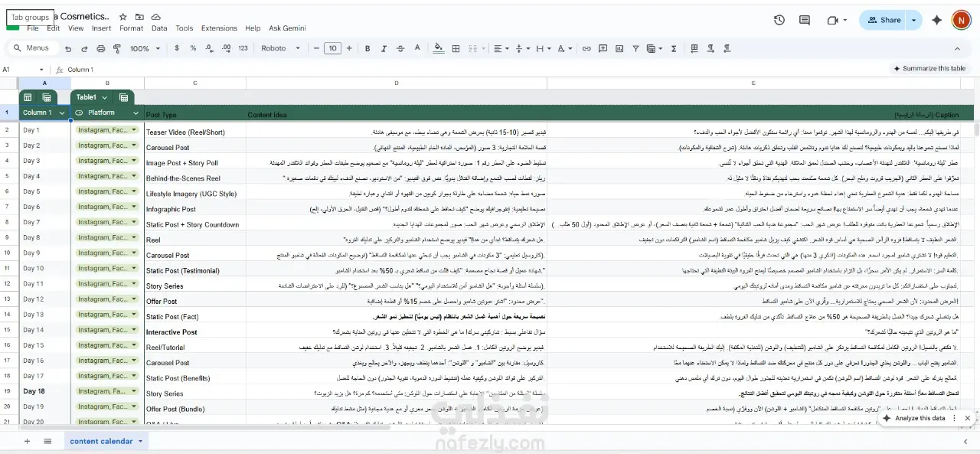The height and width of the screenshot is (454, 980).
Task: Add a new sheet with plus icon
Action: tap(27, 441)
